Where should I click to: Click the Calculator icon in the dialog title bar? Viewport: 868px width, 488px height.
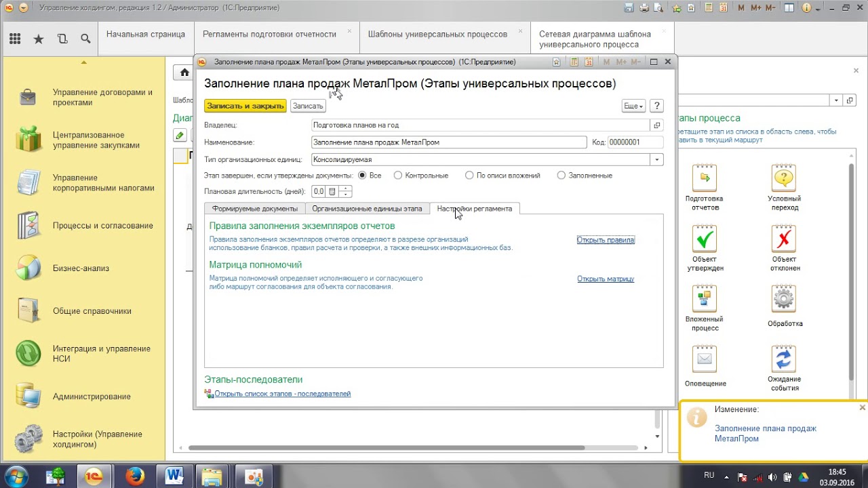pyautogui.click(x=574, y=62)
